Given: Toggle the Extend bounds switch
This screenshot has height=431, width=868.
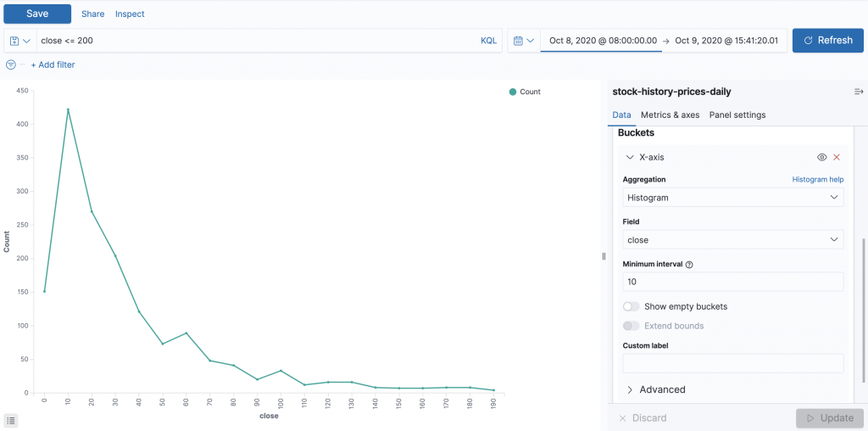Looking at the screenshot, I should (632, 326).
